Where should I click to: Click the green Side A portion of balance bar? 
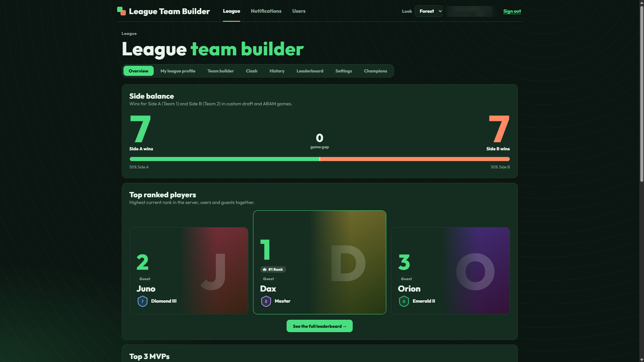pyautogui.click(x=224, y=159)
